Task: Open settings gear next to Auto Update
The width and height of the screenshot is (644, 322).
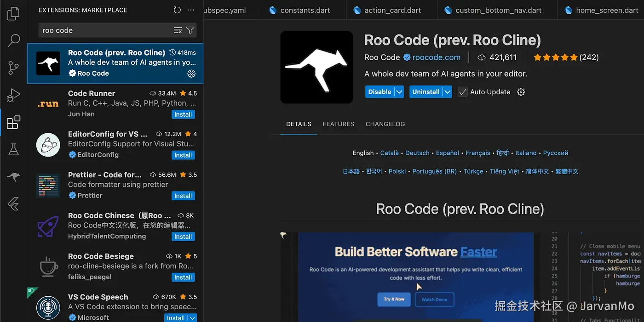Action: tap(521, 92)
